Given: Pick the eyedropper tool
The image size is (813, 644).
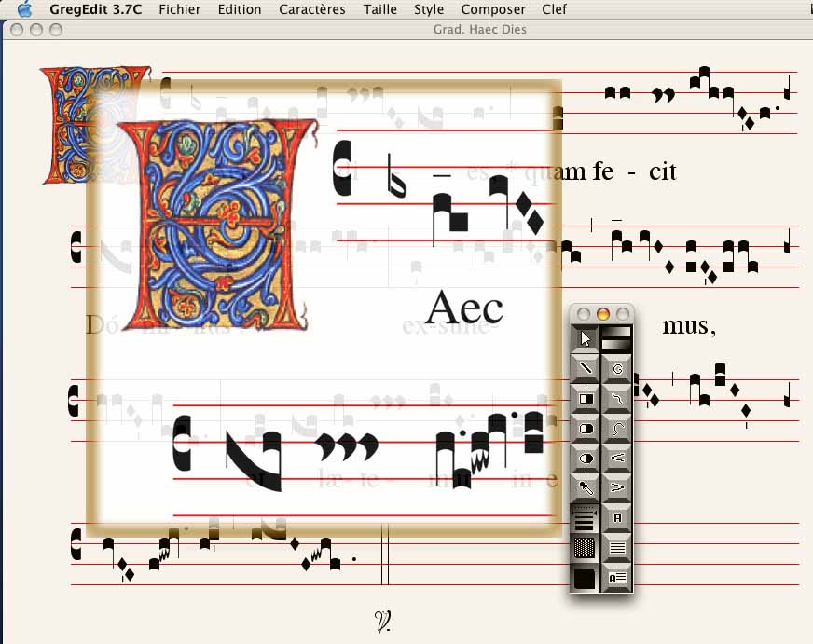Looking at the screenshot, I should [x=585, y=487].
